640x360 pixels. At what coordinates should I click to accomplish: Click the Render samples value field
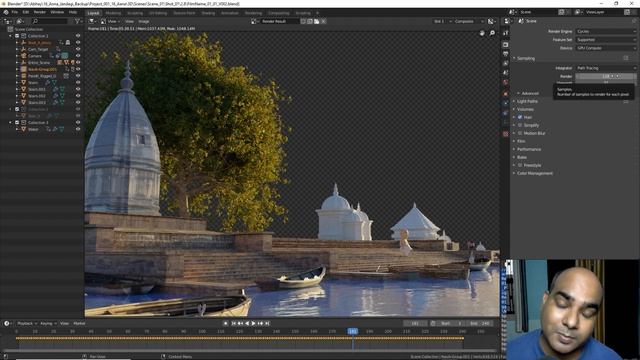point(606,76)
